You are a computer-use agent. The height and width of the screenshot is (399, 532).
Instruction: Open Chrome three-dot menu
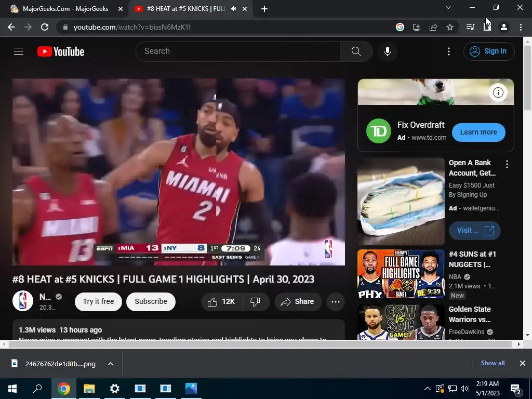pyautogui.click(x=521, y=27)
